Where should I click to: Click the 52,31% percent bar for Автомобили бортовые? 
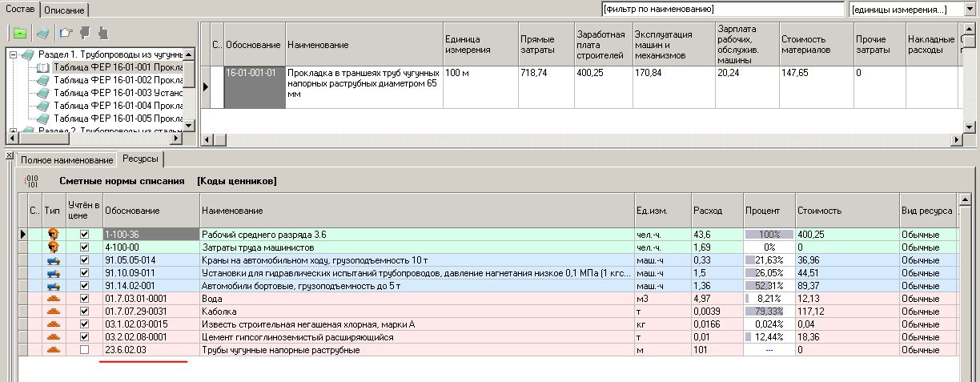[769, 286]
